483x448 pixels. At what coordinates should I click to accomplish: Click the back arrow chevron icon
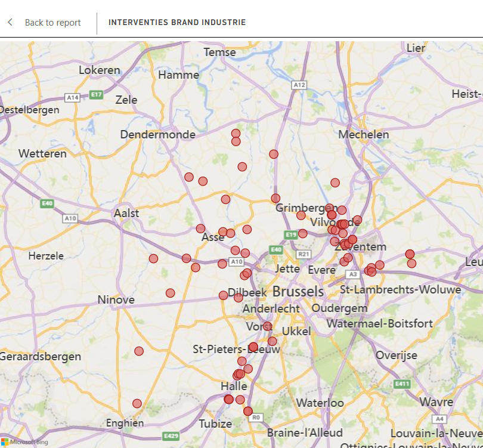tap(10, 22)
